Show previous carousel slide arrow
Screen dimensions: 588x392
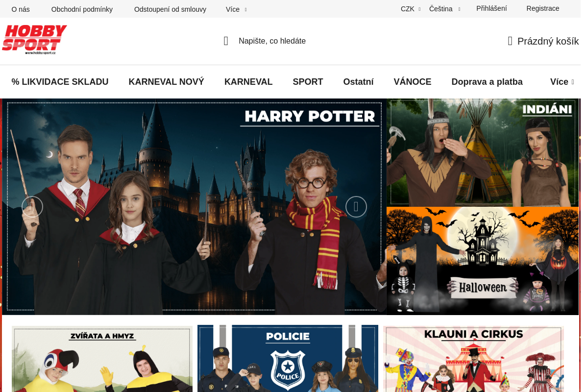tap(32, 207)
